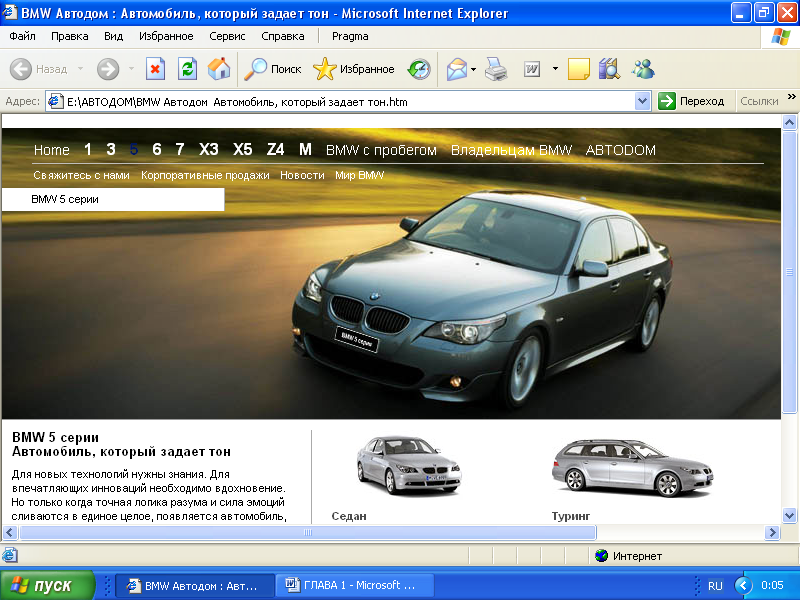Open Избранное star favorites button
Image resolution: width=800 pixels, height=600 pixels.
pos(354,69)
